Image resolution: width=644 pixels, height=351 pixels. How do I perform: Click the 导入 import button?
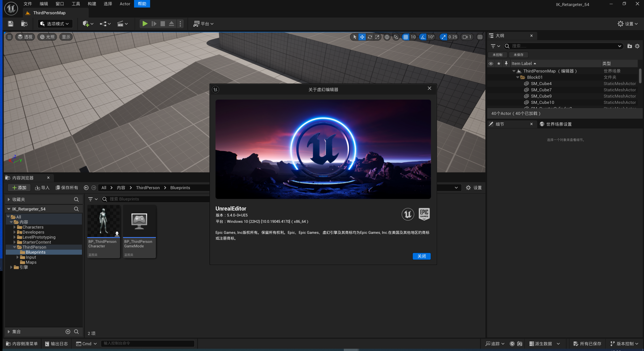42,188
